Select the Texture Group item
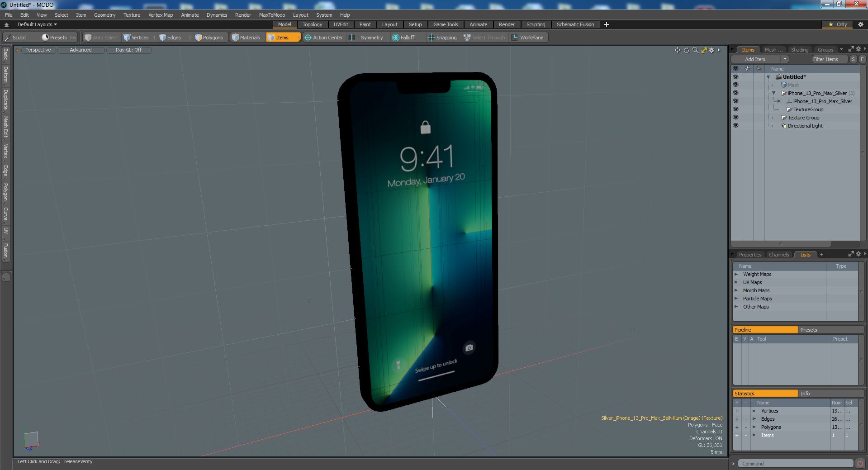868x470 pixels. pos(803,118)
